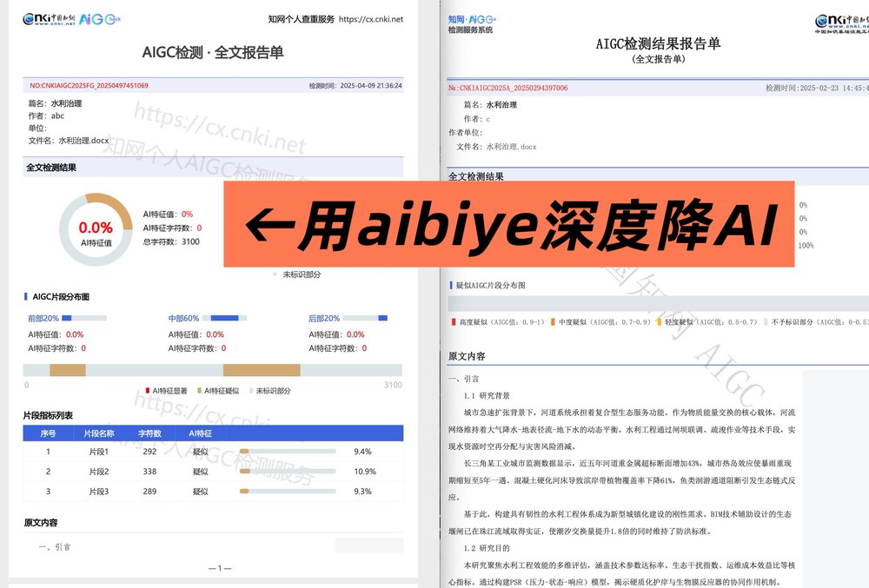Click the wide tan segment in the distribution bar middle

pyautogui.click(x=262, y=370)
